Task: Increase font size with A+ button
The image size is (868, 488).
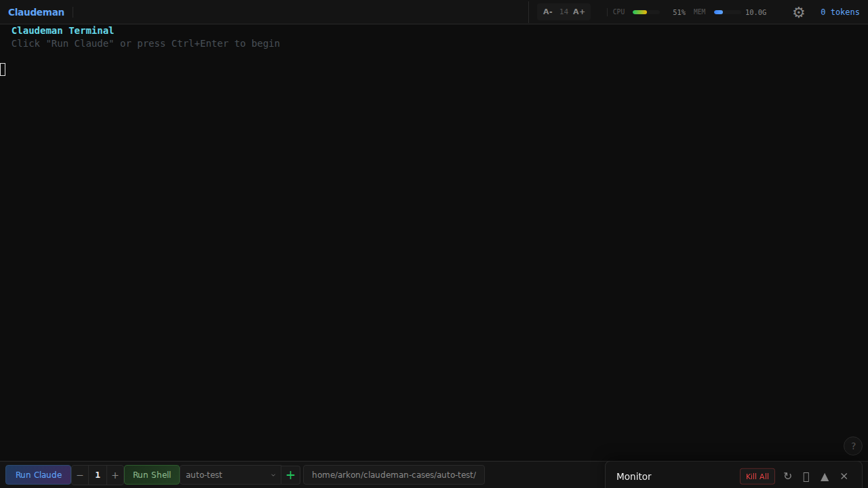Action: tap(579, 12)
